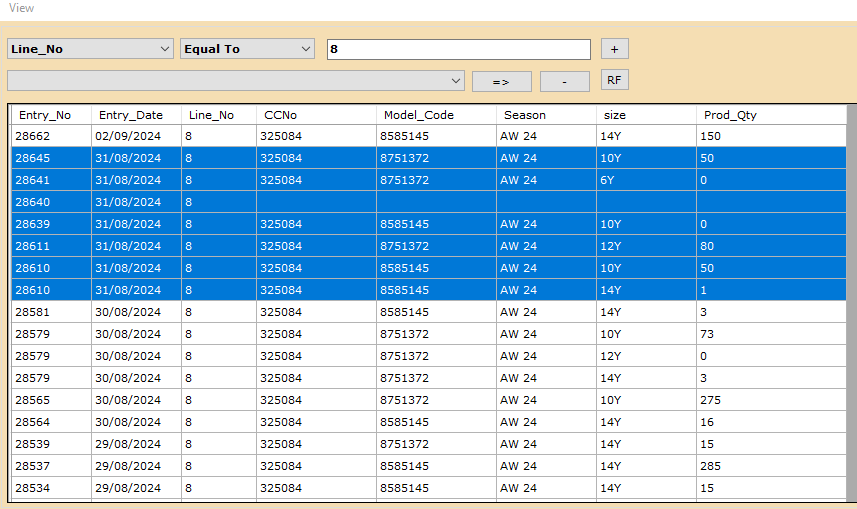This screenshot has width=857, height=509.
Task: Click Prod_Qty cell showing 275
Action: click(x=712, y=400)
